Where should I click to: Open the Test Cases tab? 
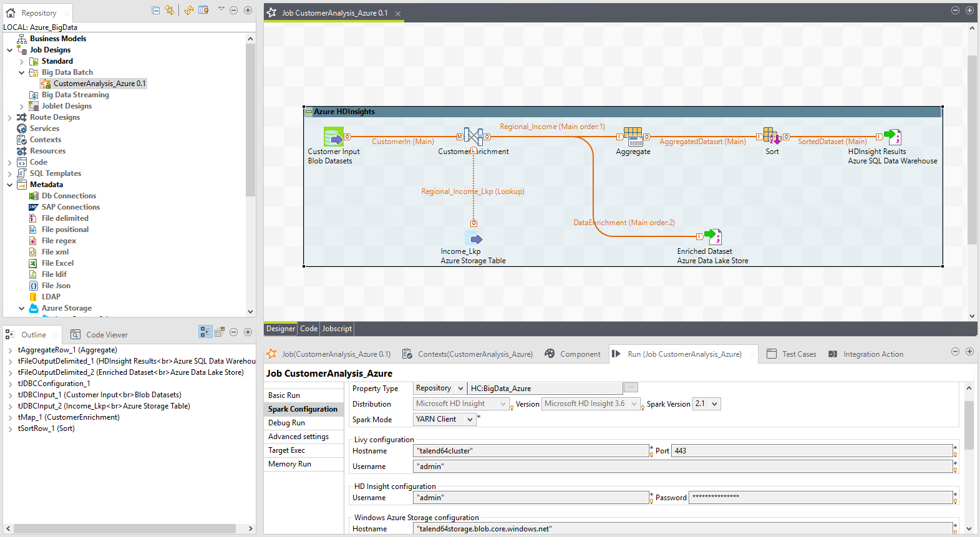click(x=791, y=354)
